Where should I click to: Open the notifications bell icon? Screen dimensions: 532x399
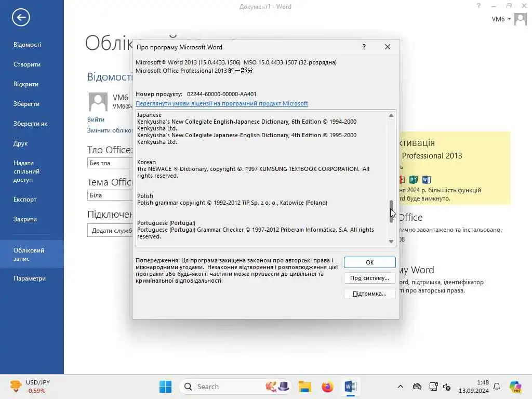(x=497, y=387)
